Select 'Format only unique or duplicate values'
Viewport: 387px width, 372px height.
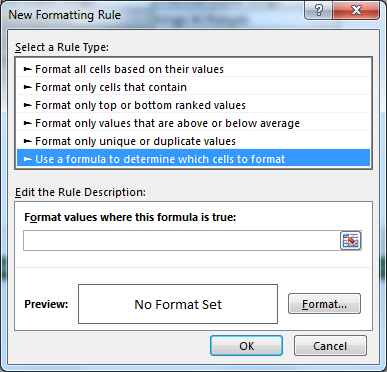click(x=193, y=141)
